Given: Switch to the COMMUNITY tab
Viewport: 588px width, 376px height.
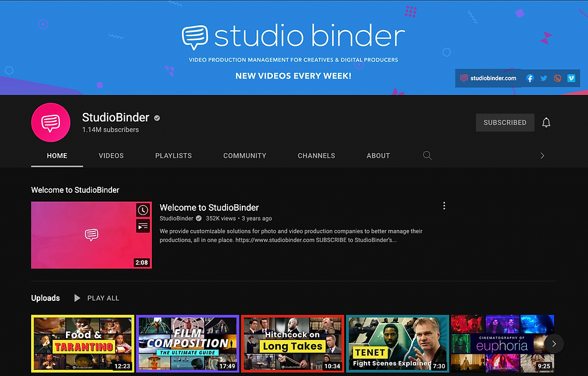Looking at the screenshot, I should click(x=245, y=156).
